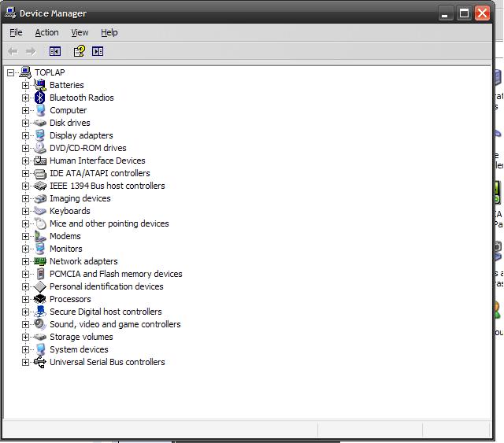Minimize the Device Manager window
The height and width of the screenshot is (443, 504).
[x=445, y=13]
